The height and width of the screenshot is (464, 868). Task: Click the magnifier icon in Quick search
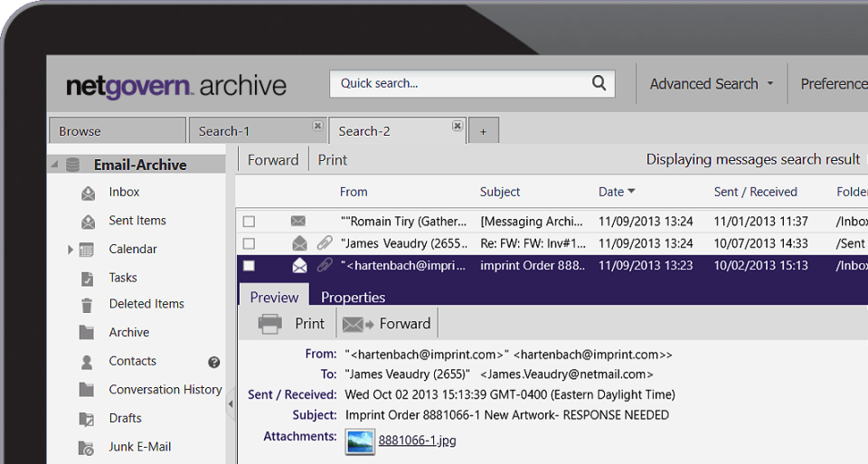click(x=599, y=83)
